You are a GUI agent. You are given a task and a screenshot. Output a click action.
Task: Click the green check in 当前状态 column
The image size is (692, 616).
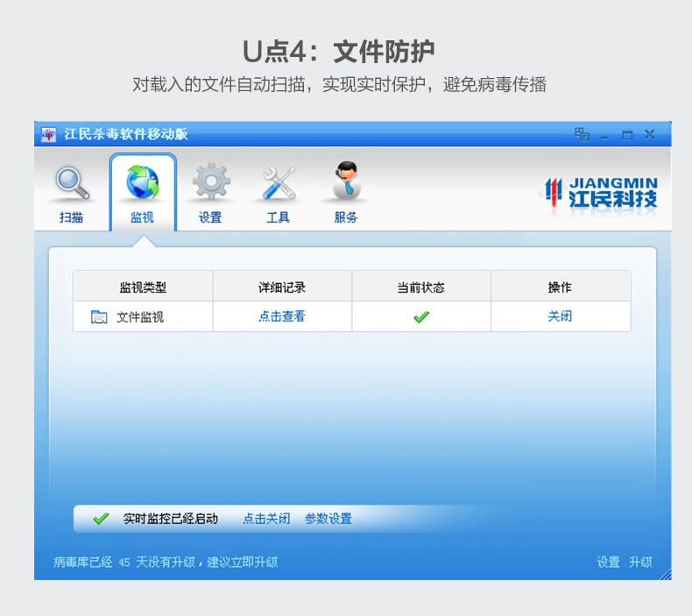421,316
